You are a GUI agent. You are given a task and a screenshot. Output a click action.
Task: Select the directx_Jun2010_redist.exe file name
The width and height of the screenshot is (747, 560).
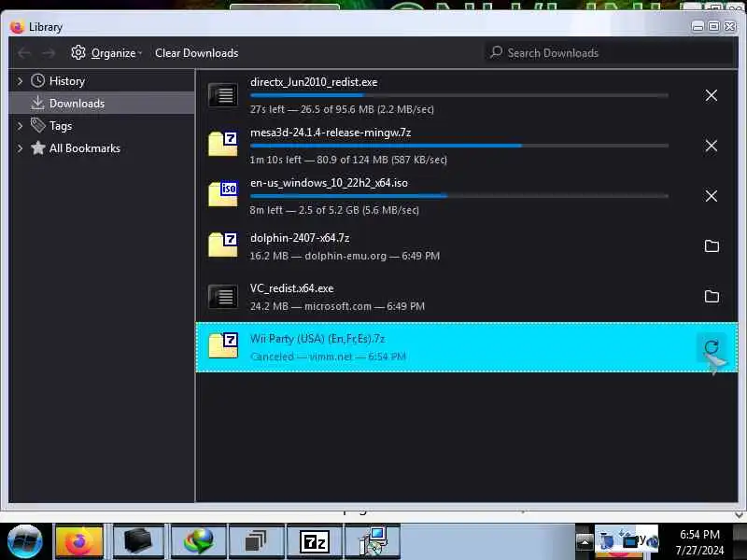click(x=314, y=82)
